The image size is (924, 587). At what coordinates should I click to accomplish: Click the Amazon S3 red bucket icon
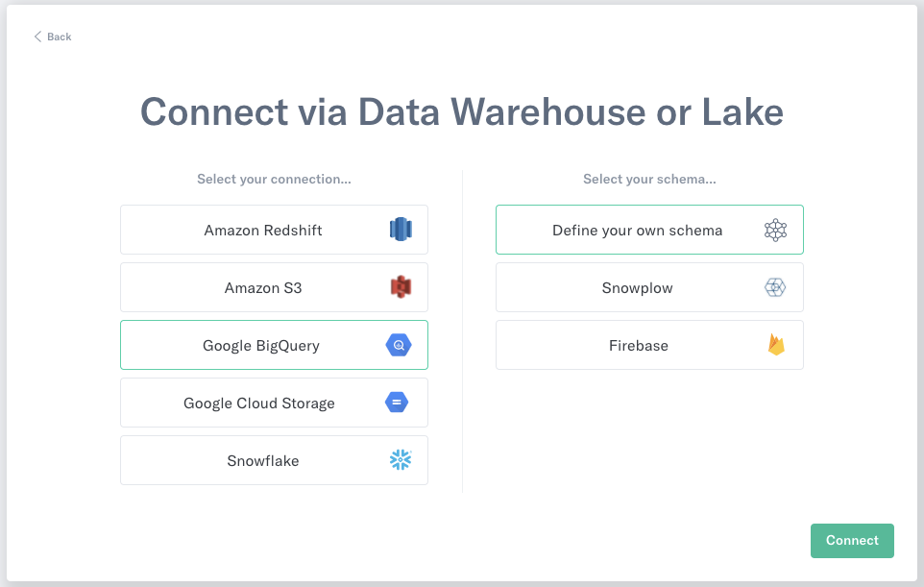coord(401,287)
